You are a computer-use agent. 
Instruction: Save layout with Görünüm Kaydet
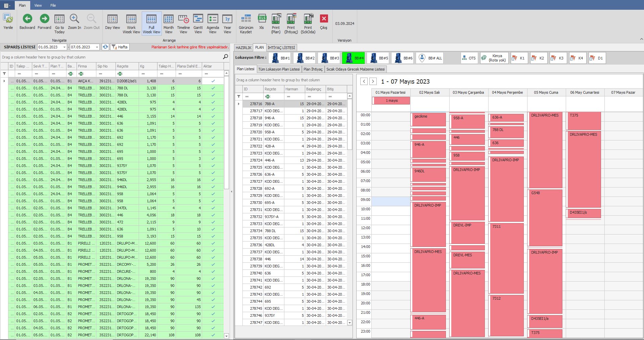(246, 24)
